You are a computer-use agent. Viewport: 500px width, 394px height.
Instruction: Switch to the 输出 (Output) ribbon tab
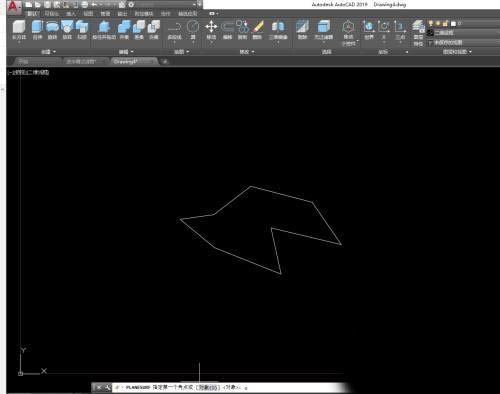[122, 14]
